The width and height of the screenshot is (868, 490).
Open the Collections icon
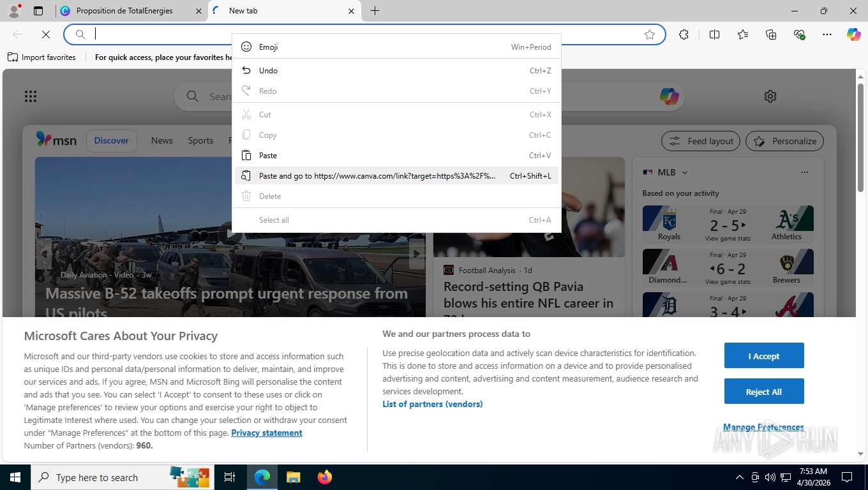(771, 34)
